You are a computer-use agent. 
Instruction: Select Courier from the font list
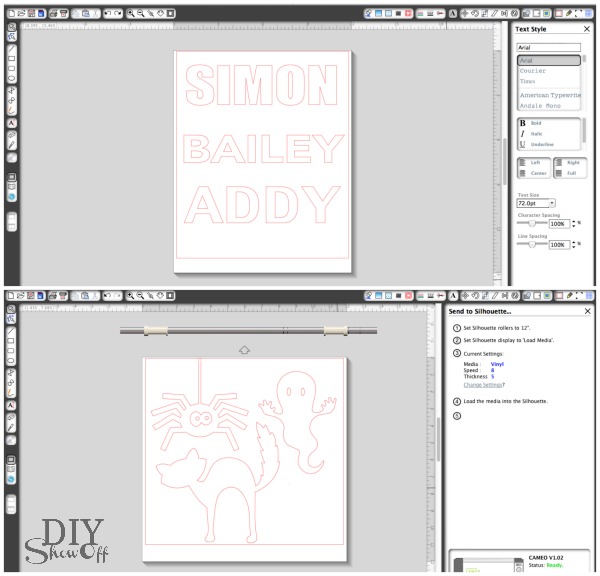(x=533, y=71)
